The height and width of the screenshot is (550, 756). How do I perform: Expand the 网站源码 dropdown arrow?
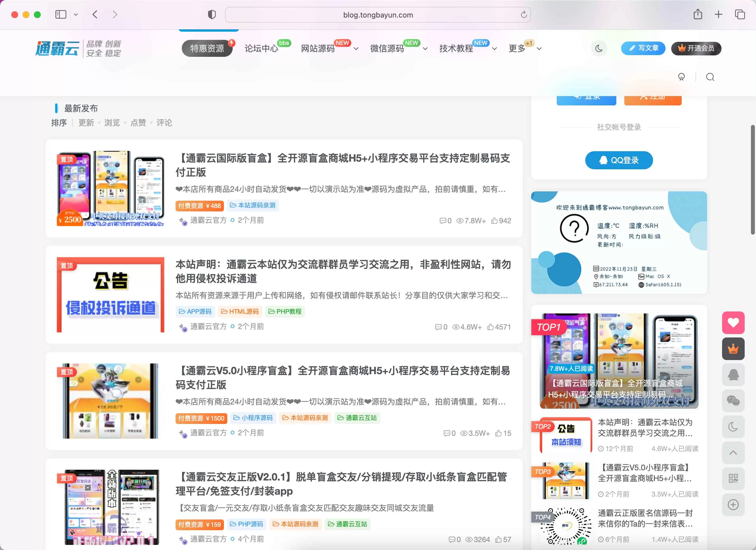[356, 49]
